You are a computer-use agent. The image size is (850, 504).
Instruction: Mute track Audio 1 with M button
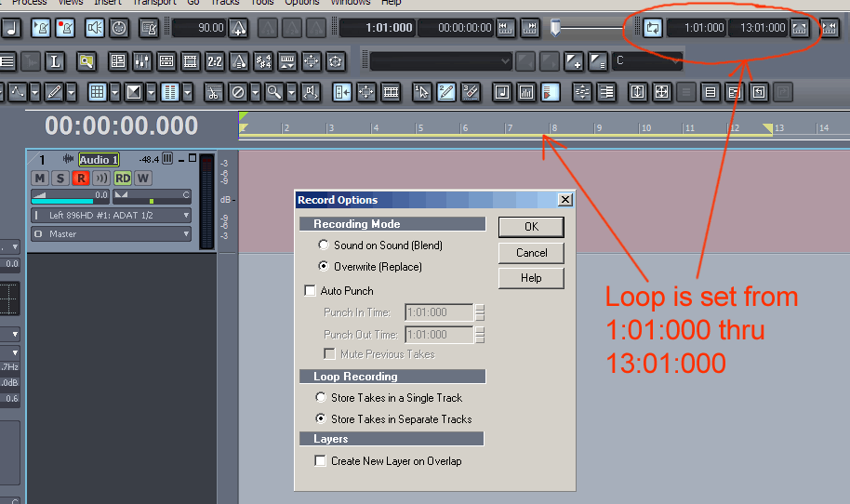pos(40,178)
